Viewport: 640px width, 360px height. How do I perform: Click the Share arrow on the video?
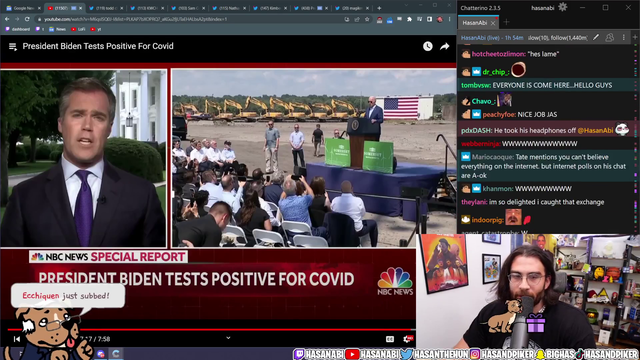click(x=444, y=46)
